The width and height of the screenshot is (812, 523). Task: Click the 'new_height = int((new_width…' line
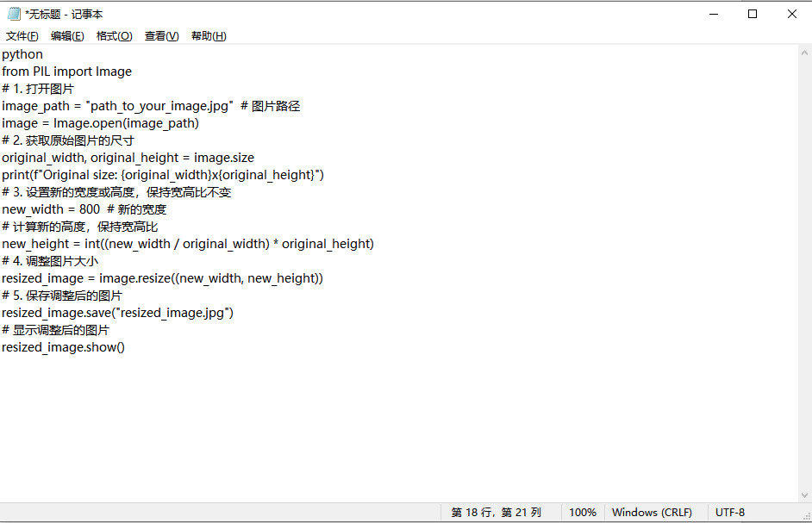(187, 244)
